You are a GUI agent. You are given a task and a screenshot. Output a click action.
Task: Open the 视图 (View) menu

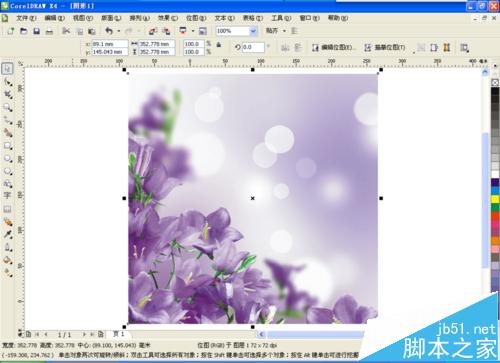83,18
